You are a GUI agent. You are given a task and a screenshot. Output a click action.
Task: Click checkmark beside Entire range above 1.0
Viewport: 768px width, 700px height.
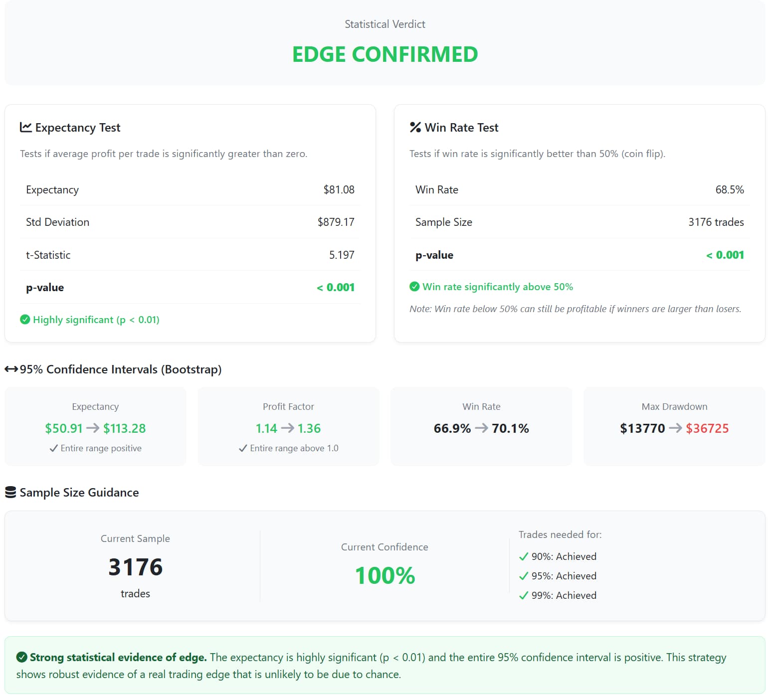click(243, 448)
